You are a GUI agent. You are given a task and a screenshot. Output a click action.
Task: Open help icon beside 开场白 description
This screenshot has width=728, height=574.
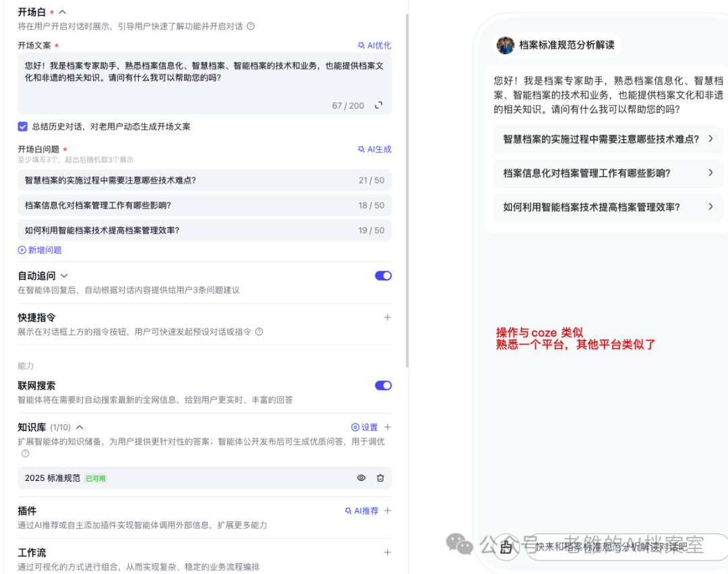point(251,26)
